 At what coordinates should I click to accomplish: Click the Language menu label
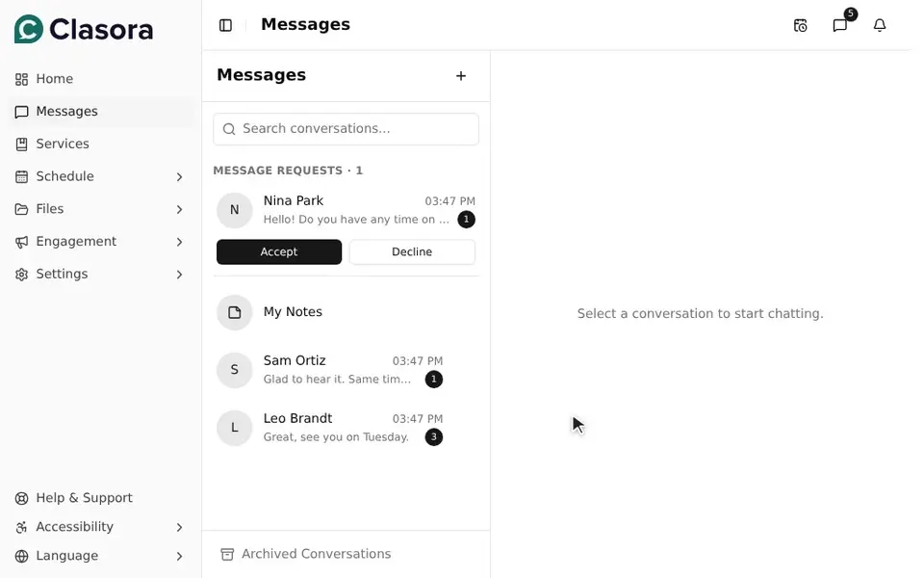click(67, 556)
